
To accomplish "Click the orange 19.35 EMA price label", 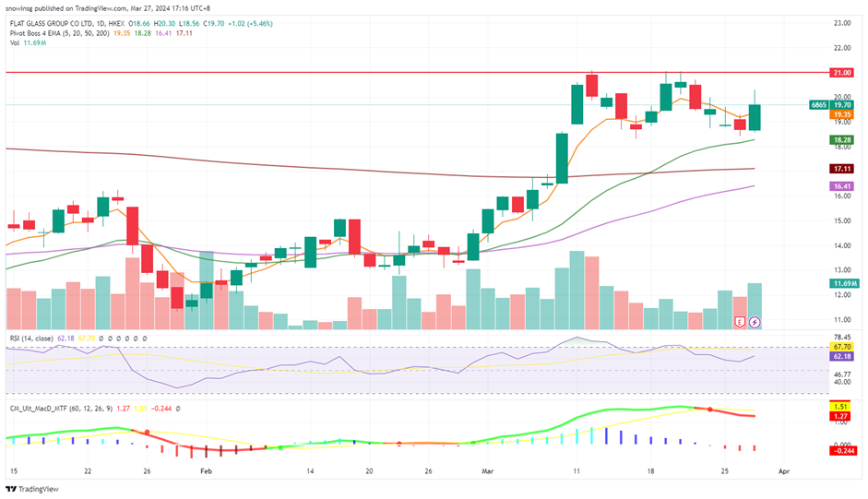I will point(842,114).
